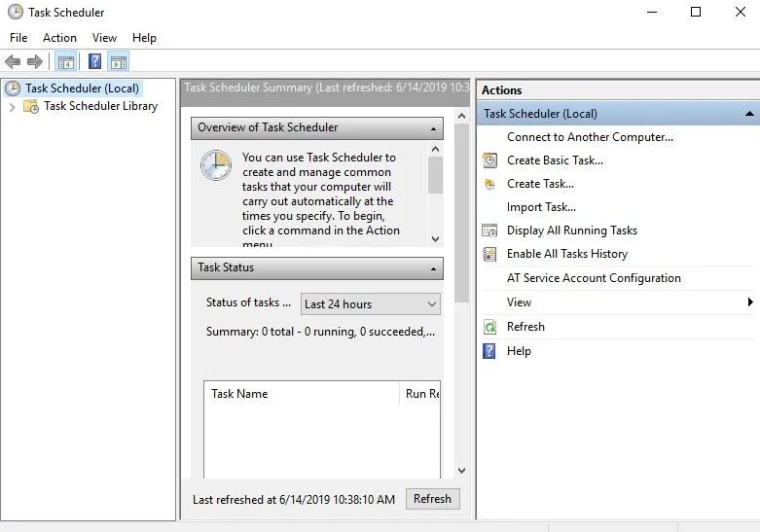Open the Action menu
The height and width of the screenshot is (532, 760).
point(59,38)
